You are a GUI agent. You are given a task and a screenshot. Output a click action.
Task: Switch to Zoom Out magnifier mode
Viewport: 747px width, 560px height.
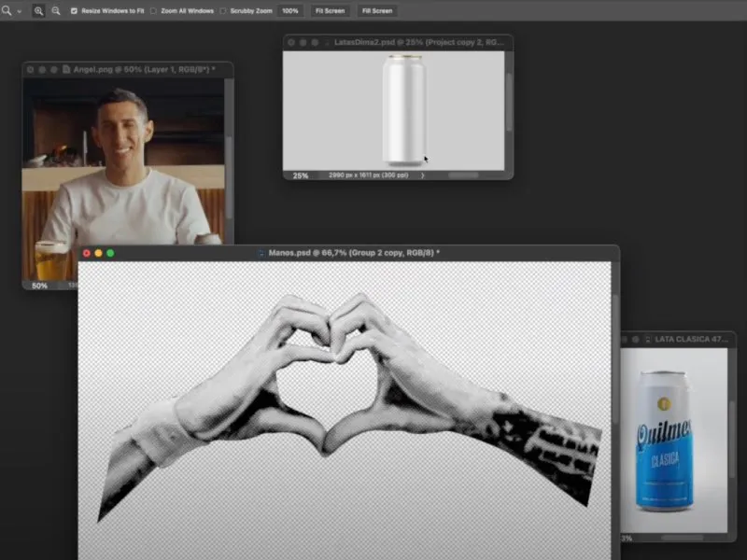pyautogui.click(x=55, y=10)
